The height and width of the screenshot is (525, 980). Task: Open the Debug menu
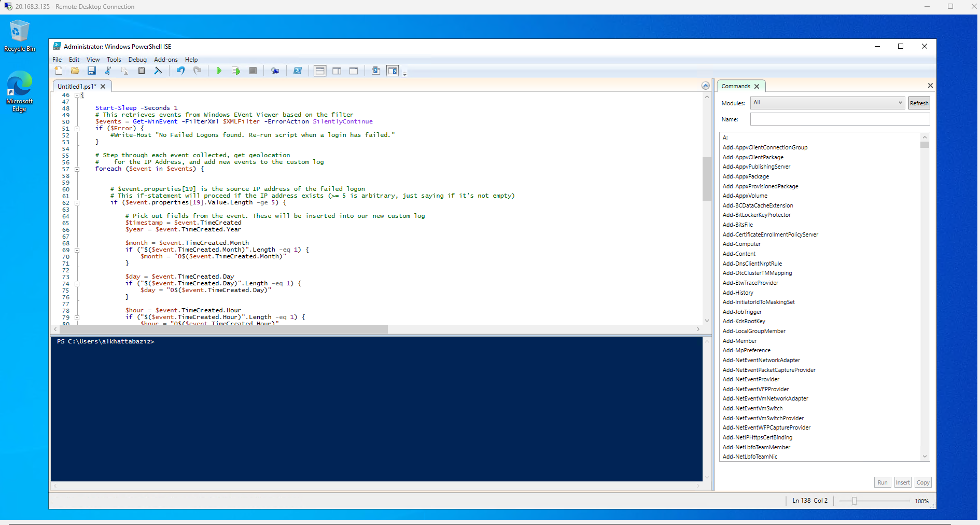(x=137, y=59)
